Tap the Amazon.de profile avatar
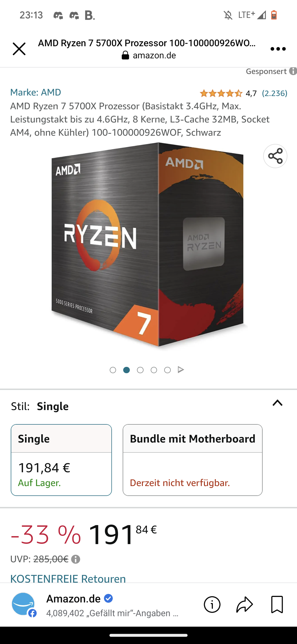 click(24, 605)
